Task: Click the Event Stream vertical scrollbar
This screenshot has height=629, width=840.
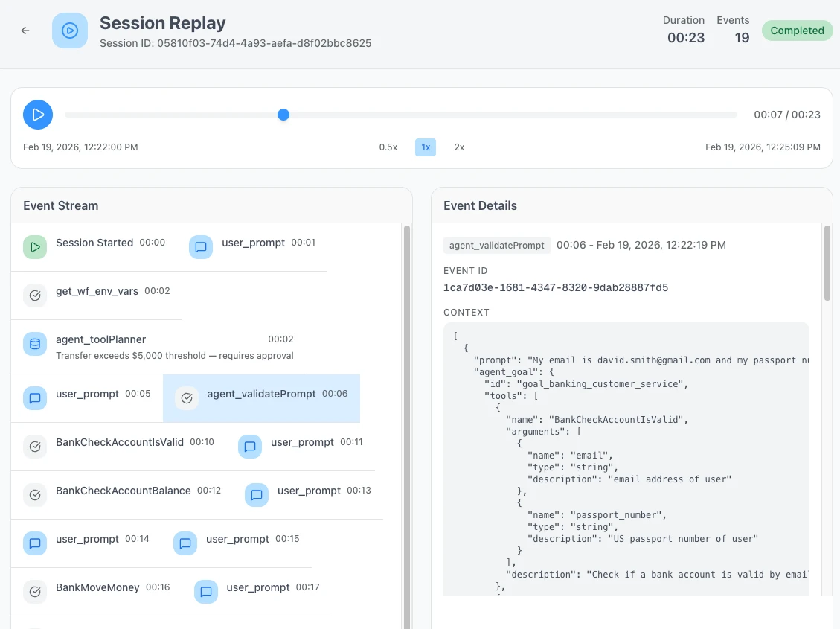Action: tap(406, 417)
